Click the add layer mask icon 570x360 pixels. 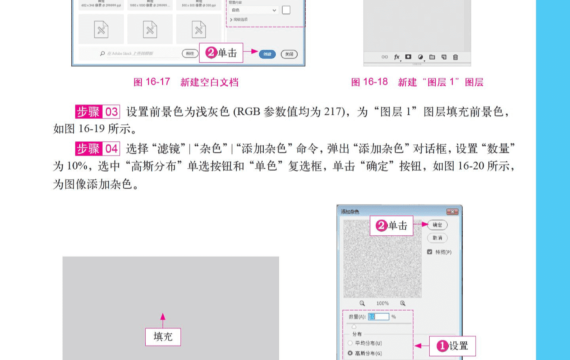408,57
